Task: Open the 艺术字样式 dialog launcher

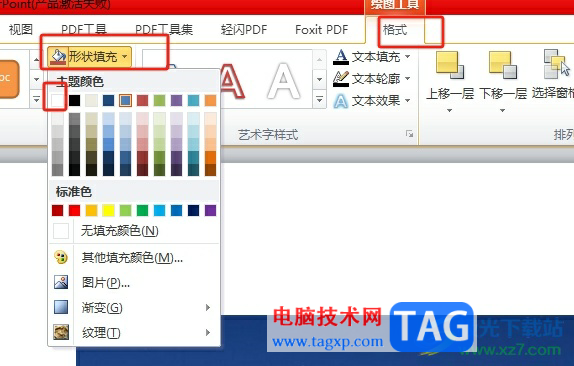Action: pyautogui.click(x=409, y=134)
